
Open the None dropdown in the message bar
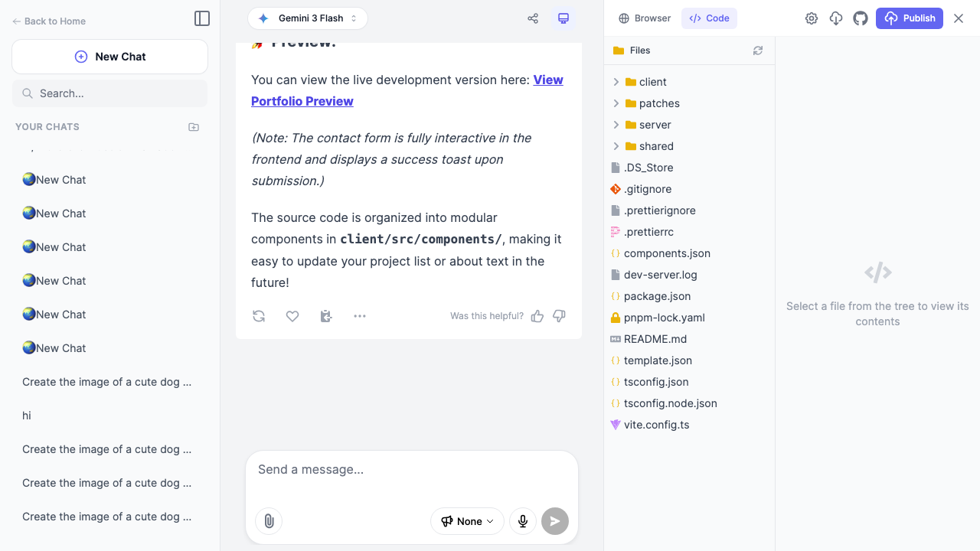point(467,521)
